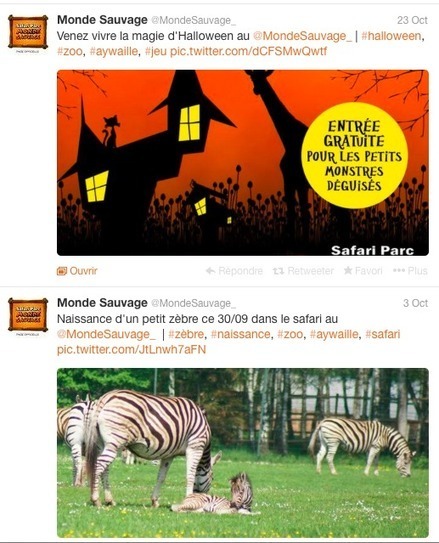
Task: Click the Favori star icon
Action: (348, 270)
